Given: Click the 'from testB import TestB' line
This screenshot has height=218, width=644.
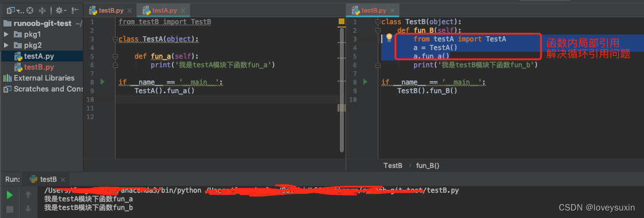Looking at the screenshot, I should [164, 22].
